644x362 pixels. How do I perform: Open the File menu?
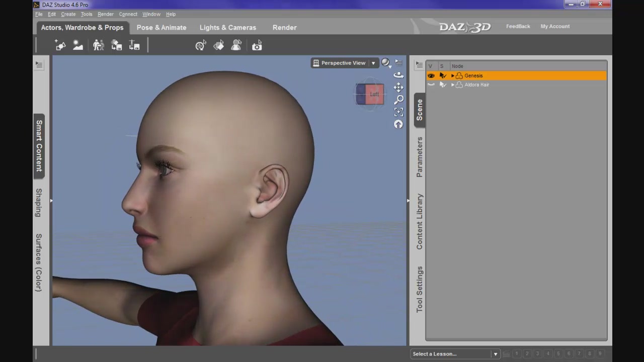(x=39, y=14)
